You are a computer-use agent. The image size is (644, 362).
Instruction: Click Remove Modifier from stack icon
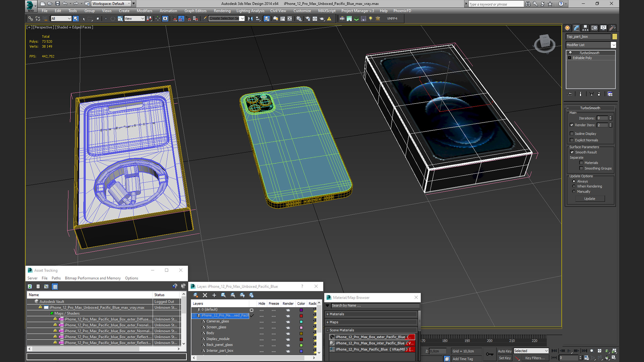coord(599,94)
